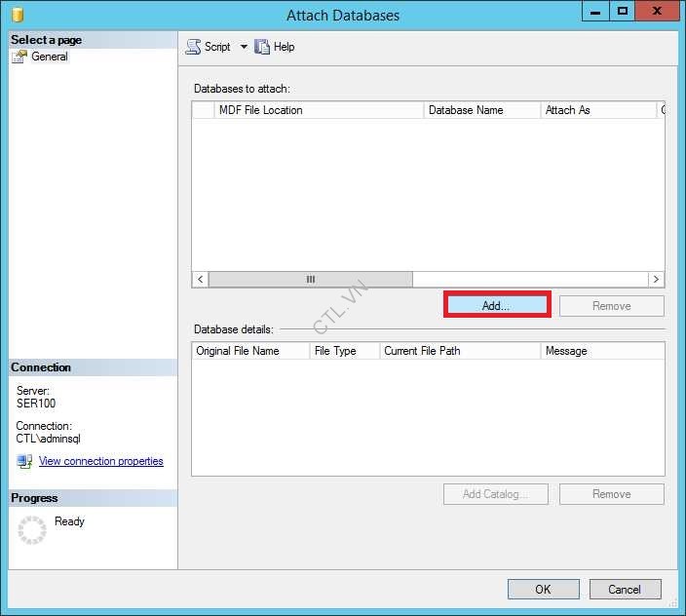Maximize the Attach Databases window
Viewport: 686px width, 616px height.
[623, 13]
